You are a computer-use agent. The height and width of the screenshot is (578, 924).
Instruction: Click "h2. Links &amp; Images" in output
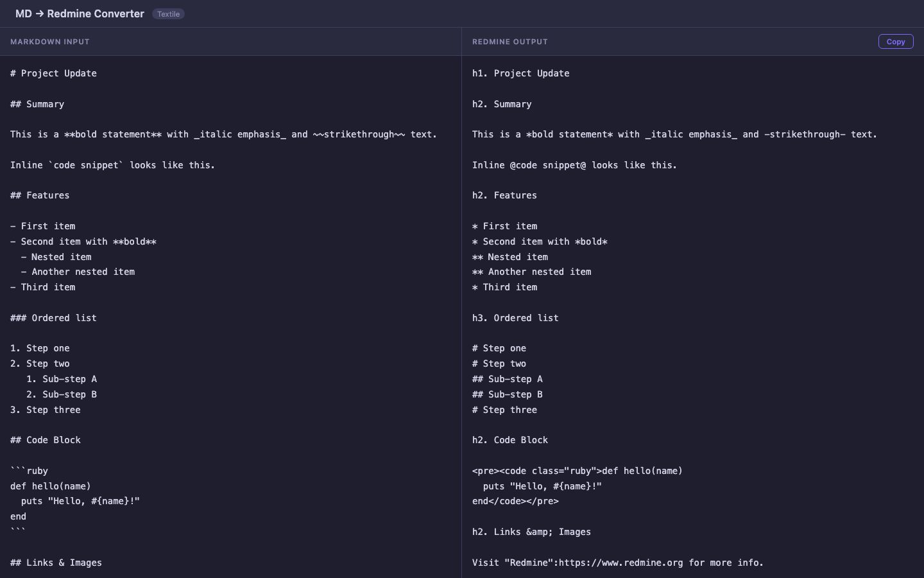tap(532, 532)
